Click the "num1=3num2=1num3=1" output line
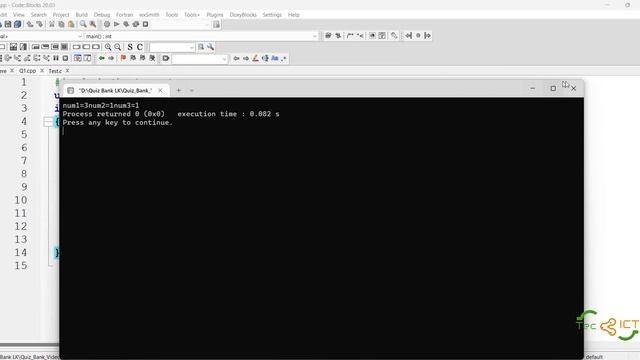 101,105
